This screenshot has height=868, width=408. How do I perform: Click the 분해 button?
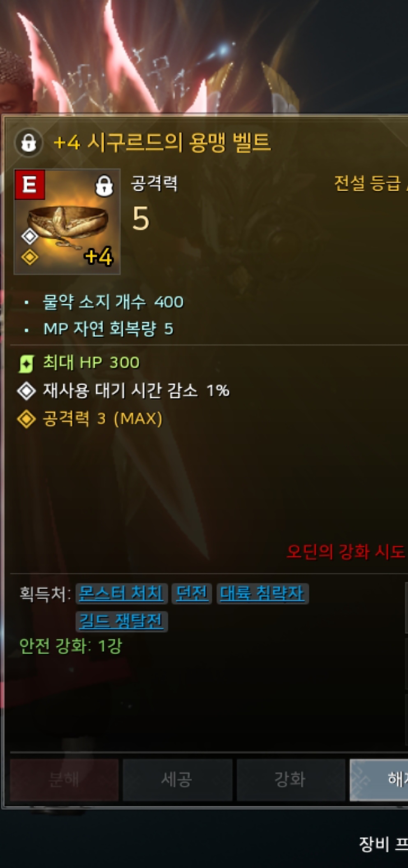click(x=64, y=780)
